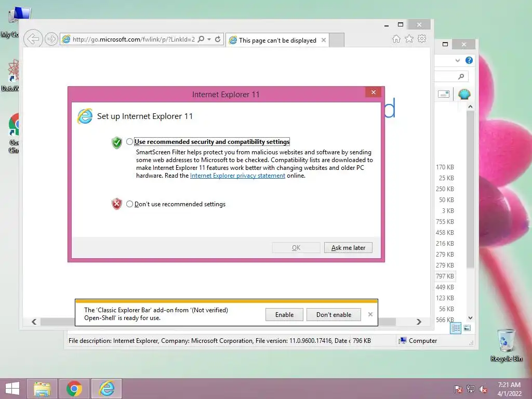The height and width of the screenshot is (399, 532).
Task: Open Internet Explorer privacy statement link
Action: pos(237,176)
